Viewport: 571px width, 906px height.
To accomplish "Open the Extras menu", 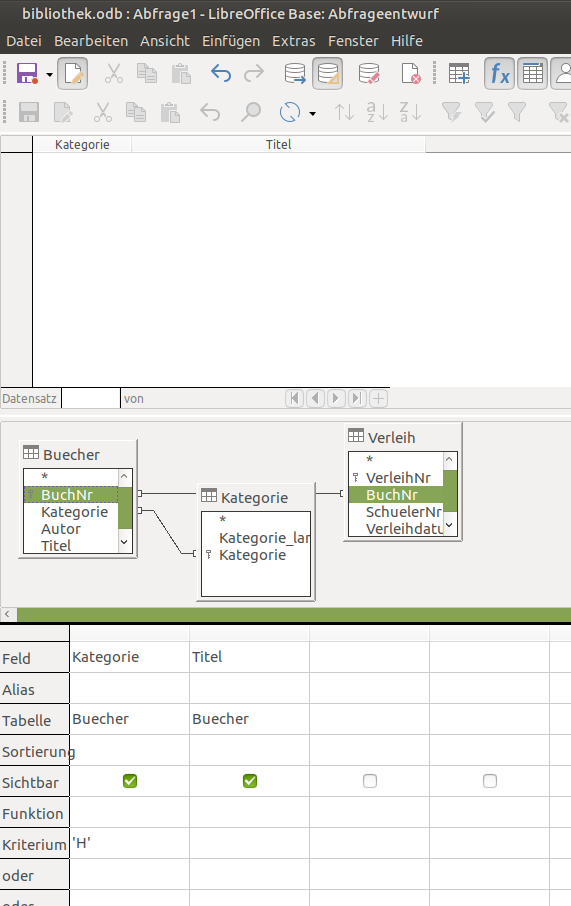I will [294, 41].
